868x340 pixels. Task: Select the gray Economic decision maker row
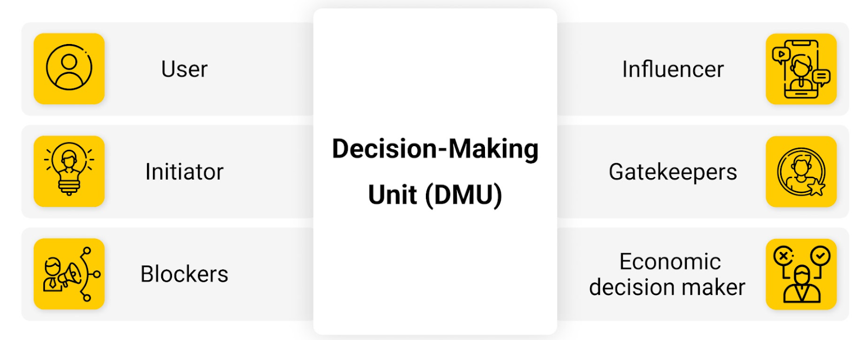click(703, 274)
